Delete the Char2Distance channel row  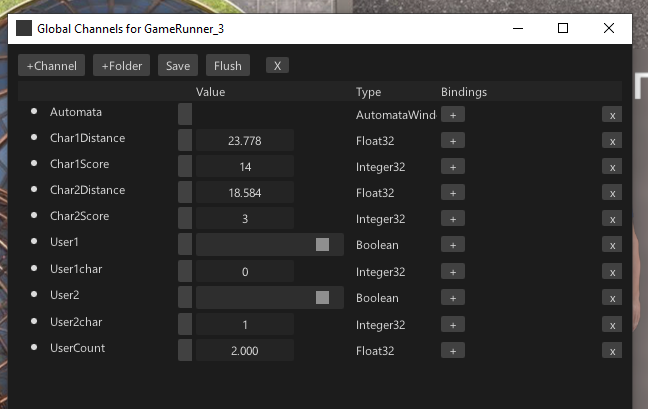click(x=612, y=193)
